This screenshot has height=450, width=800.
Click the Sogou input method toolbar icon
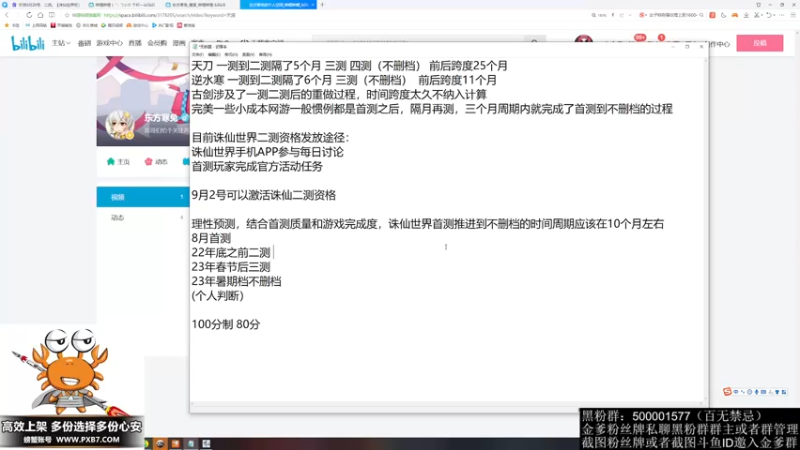[727, 392]
